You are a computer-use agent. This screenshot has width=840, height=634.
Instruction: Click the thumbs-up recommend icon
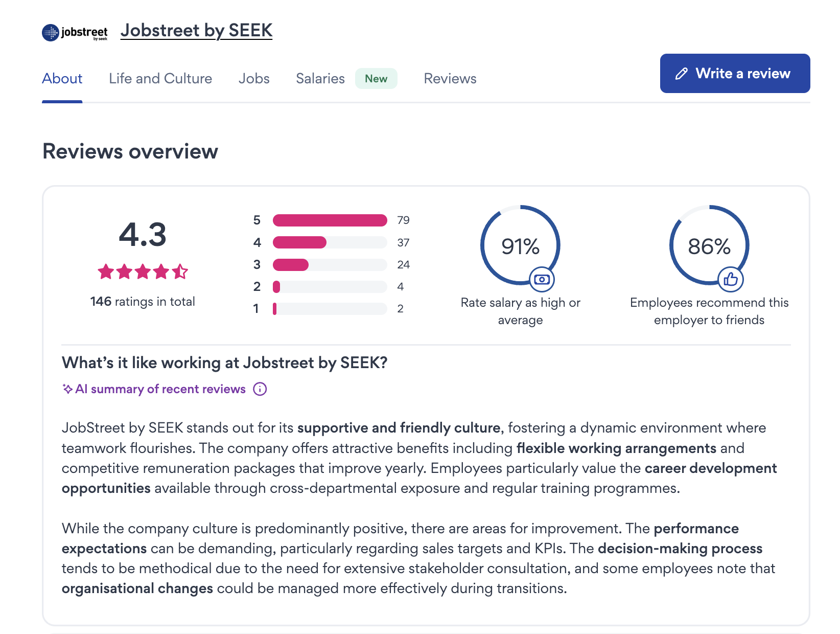click(x=731, y=279)
